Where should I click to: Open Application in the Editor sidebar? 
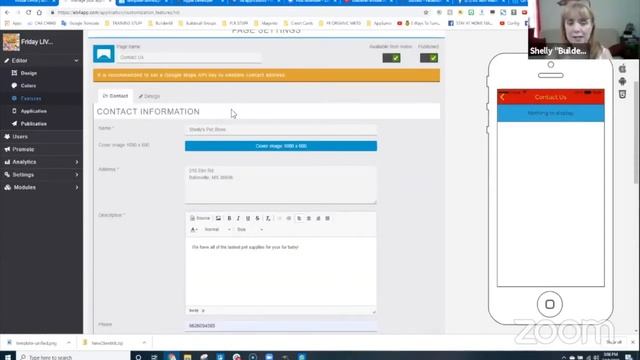[33, 111]
